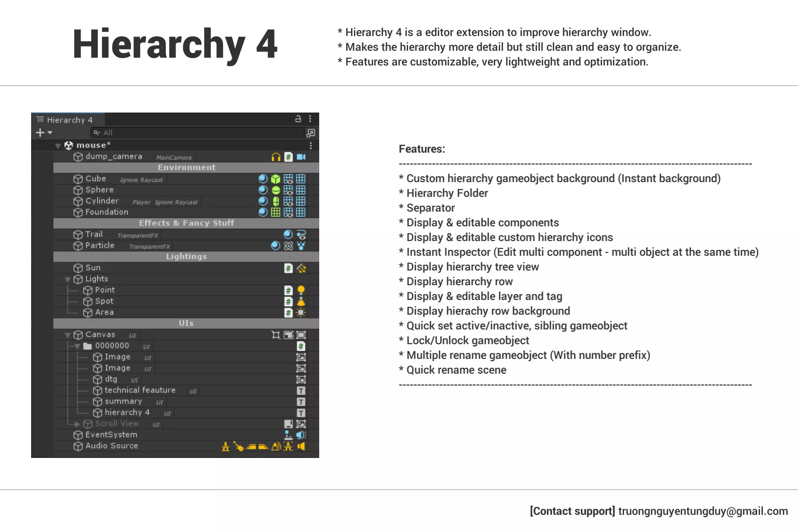Click the Trail Renderer icon on Trail row

[301, 235]
